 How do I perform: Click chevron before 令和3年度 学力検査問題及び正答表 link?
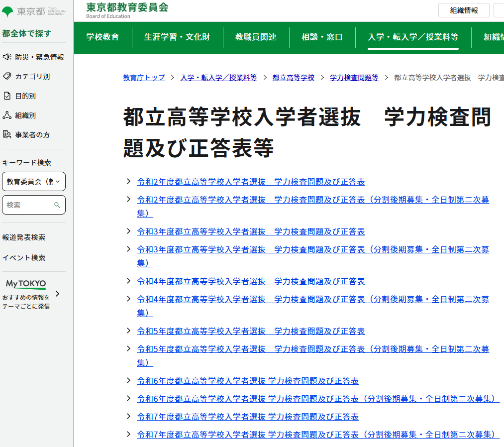[128, 231]
